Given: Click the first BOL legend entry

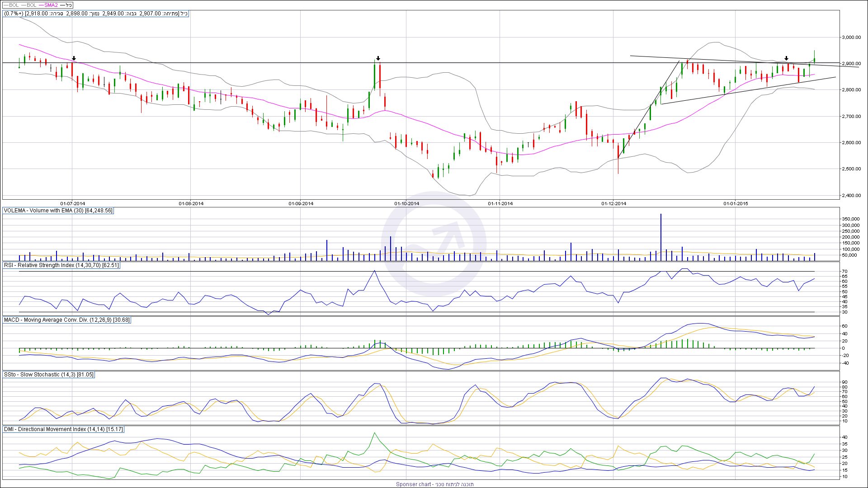Looking at the screenshot, I should (14, 5).
